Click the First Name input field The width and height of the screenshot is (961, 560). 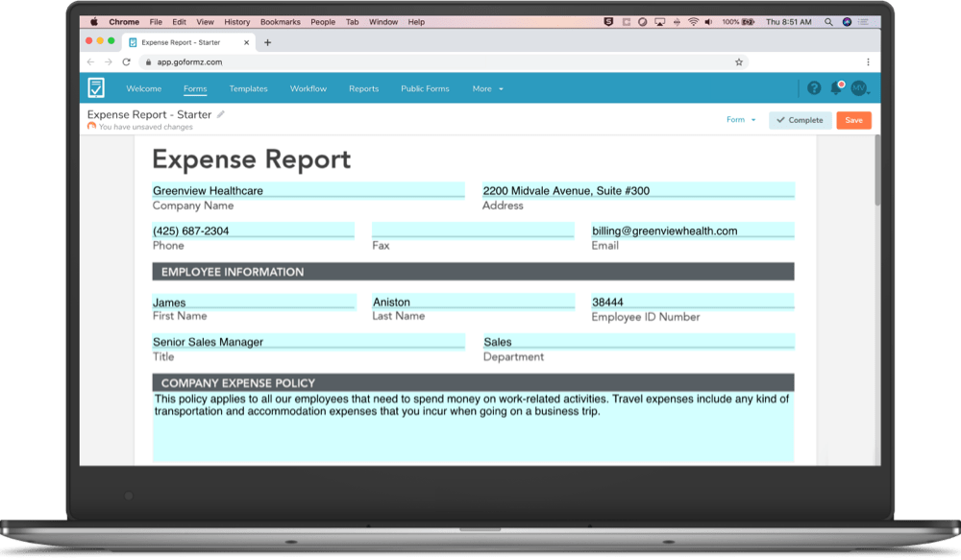click(254, 302)
